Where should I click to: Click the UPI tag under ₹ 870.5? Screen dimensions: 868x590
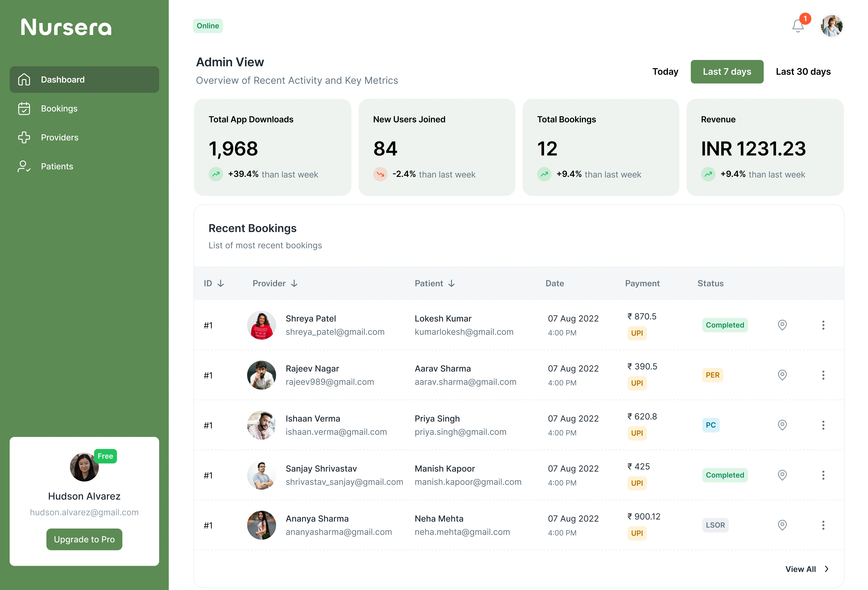click(x=637, y=333)
